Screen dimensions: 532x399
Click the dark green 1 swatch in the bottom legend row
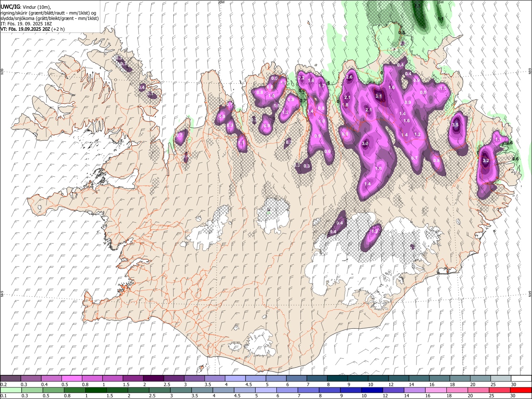96,390
